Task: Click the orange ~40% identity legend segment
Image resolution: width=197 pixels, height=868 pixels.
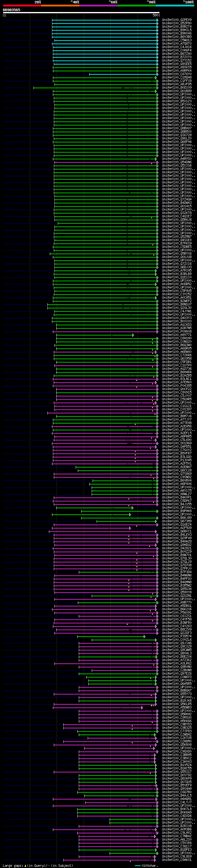Action: pyautogui.click(x=60, y=6)
